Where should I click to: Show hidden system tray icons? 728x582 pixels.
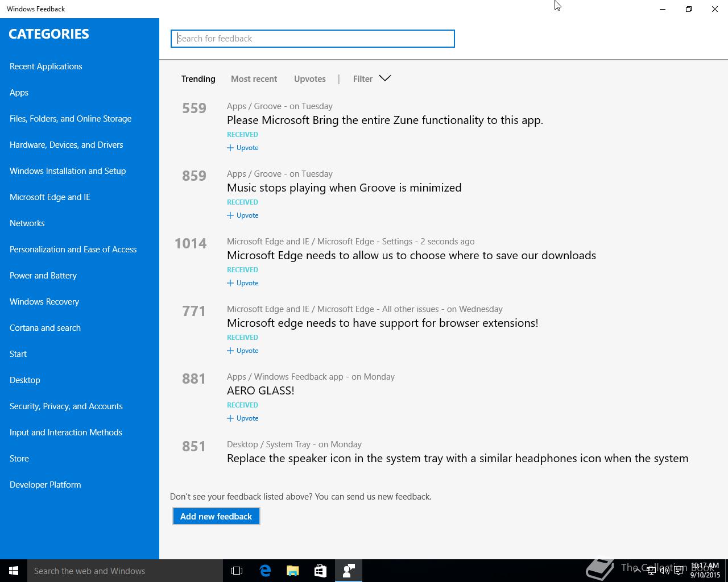637,571
